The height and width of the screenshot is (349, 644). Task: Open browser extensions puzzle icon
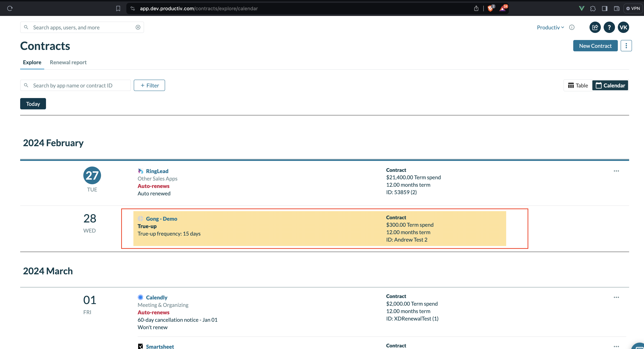(x=593, y=8)
